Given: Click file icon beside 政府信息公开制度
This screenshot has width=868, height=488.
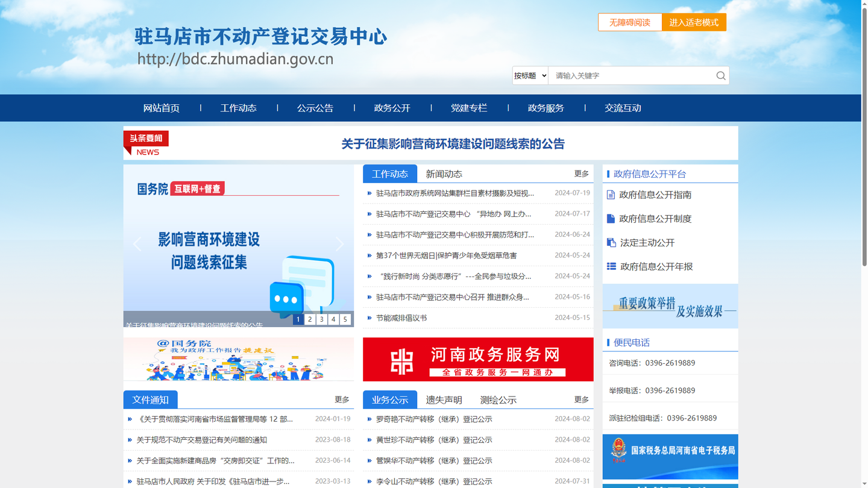Looking at the screenshot, I should pyautogui.click(x=611, y=219).
